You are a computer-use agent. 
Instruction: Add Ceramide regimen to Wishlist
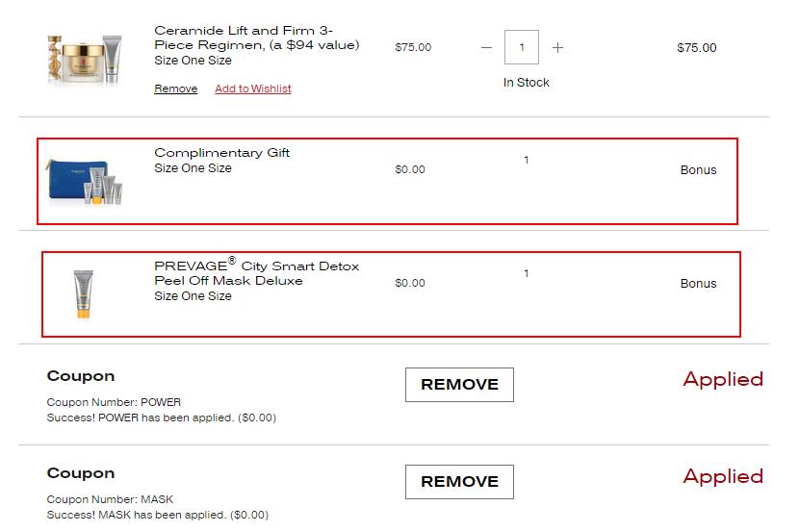[252, 89]
